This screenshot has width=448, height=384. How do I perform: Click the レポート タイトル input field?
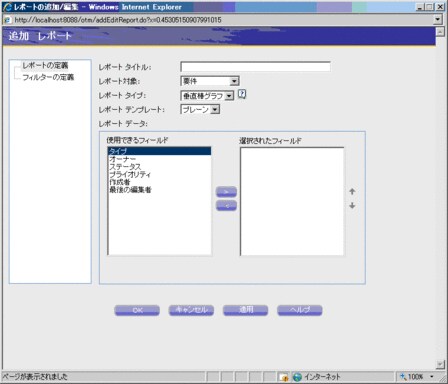click(x=255, y=66)
